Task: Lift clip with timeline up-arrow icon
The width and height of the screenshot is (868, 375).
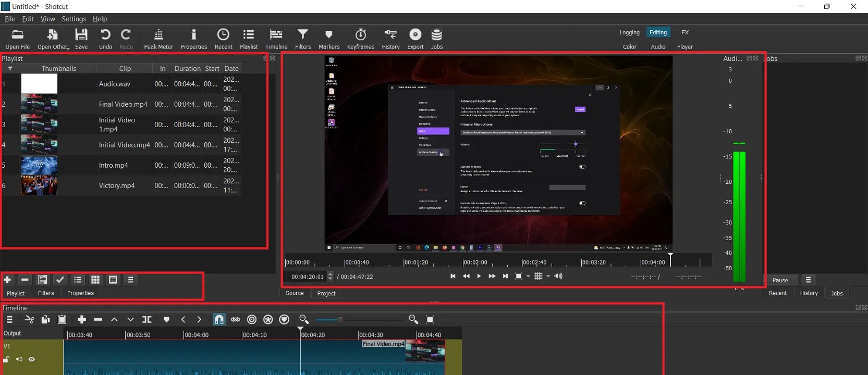Action: (x=114, y=319)
